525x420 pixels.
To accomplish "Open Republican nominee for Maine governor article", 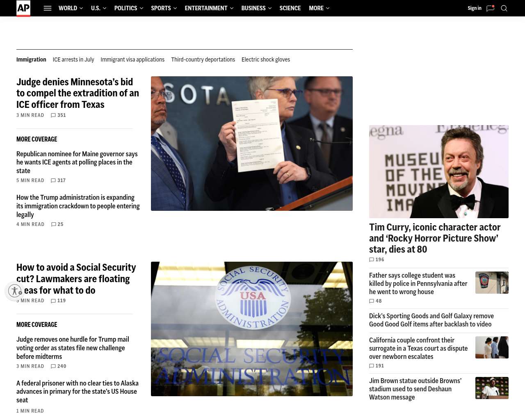I will (x=77, y=162).
